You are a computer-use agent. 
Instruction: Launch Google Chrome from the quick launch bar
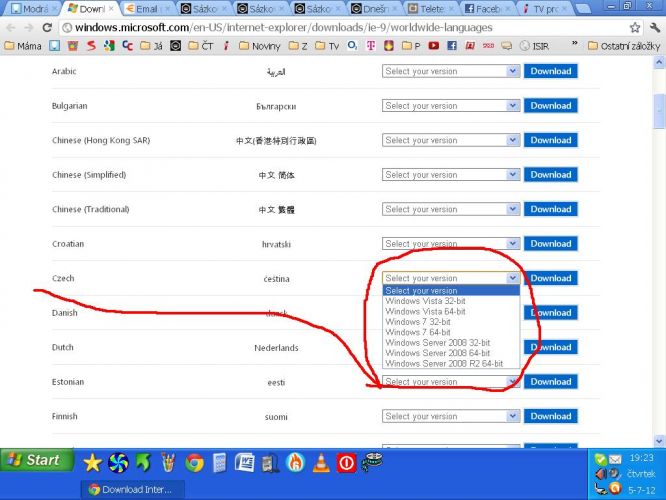click(194, 463)
